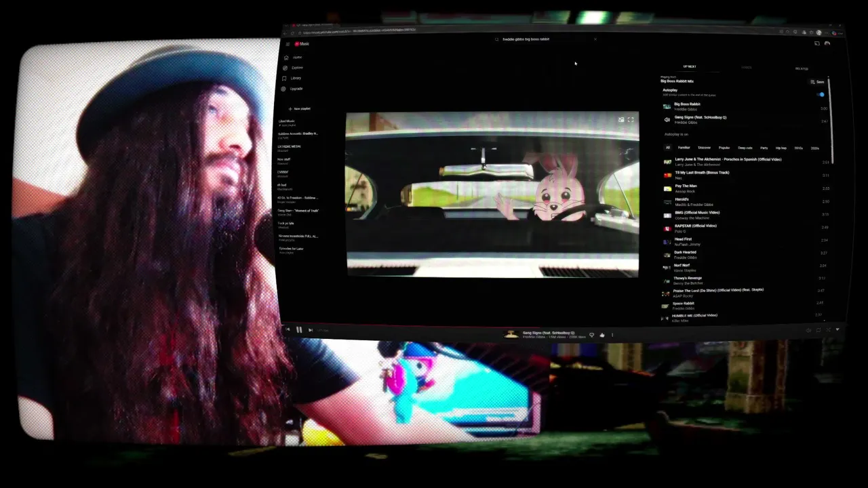Clear the search query with X
This screenshot has width=868, height=488.
(x=595, y=39)
